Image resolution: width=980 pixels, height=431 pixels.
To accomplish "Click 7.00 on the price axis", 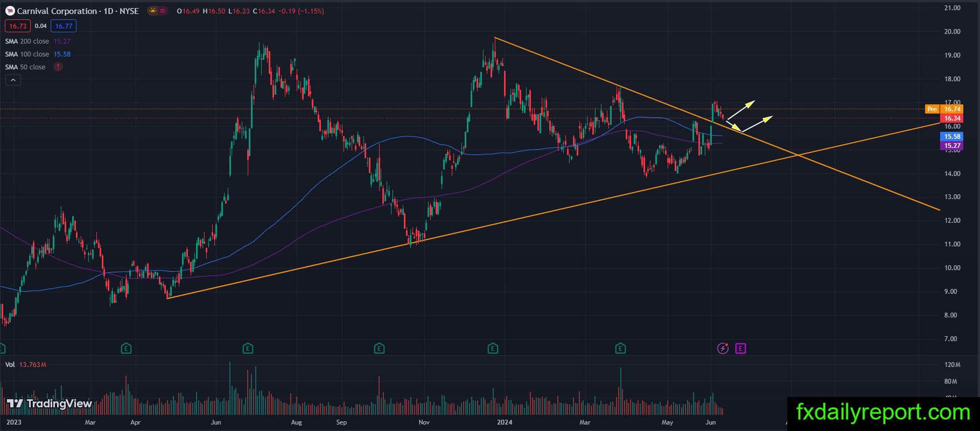I will (x=952, y=339).
